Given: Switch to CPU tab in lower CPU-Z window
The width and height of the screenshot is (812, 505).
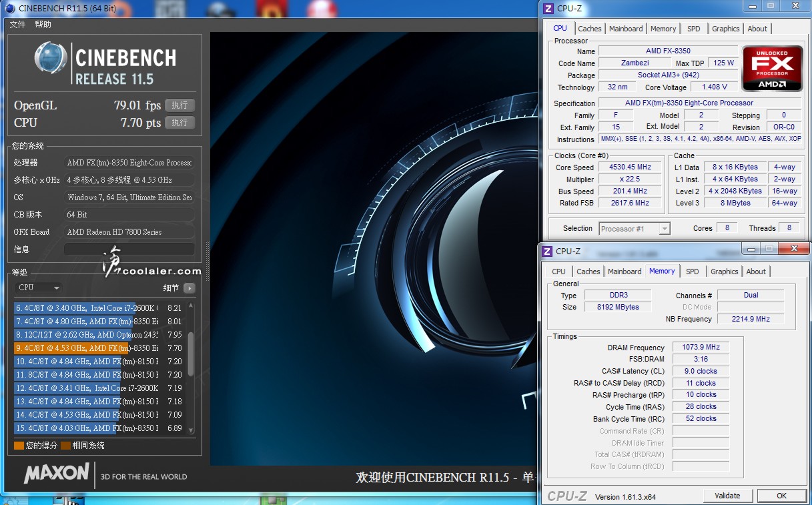Looking at the screenshot, I should click(559, 272).
